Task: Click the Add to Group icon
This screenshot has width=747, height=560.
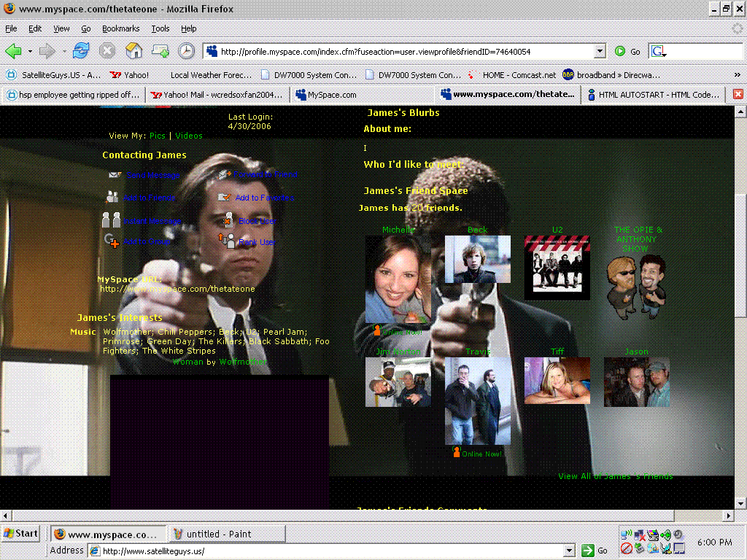Action: (x=112, y=241)
